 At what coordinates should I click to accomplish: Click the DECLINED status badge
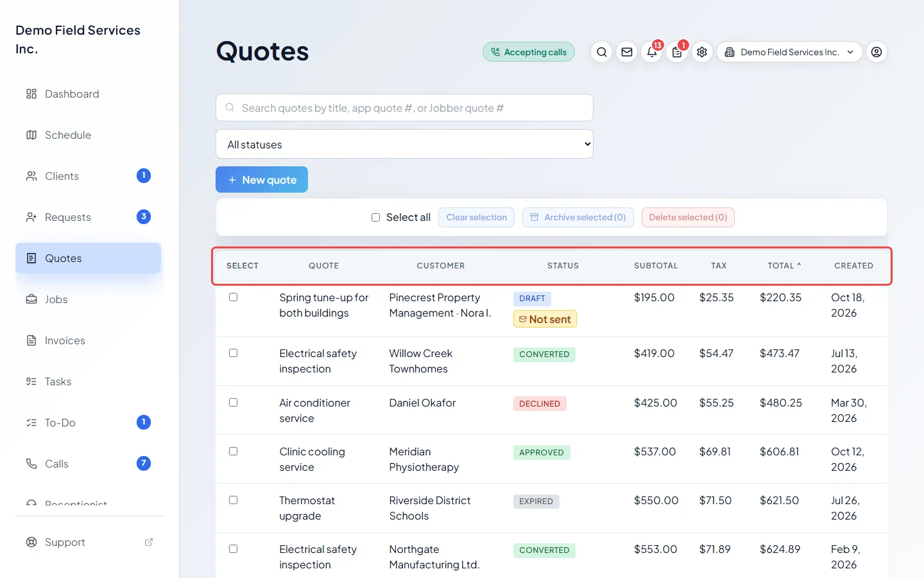pyautogui.click(x=540, y=403)
